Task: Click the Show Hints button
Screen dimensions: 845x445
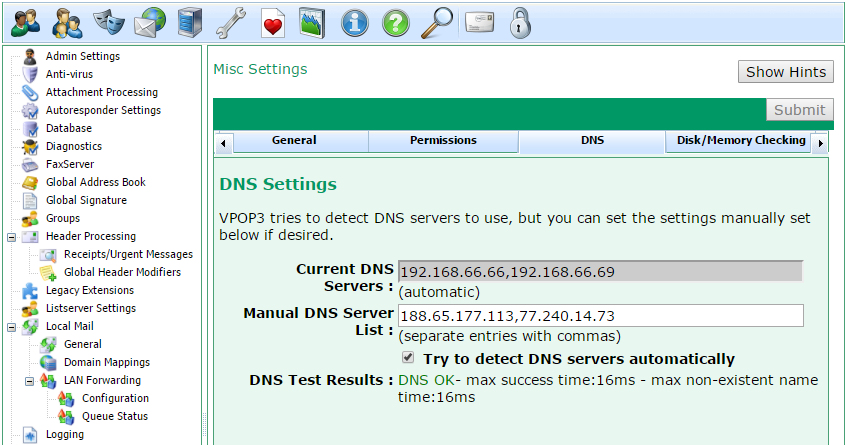Action: coord(785,72)
